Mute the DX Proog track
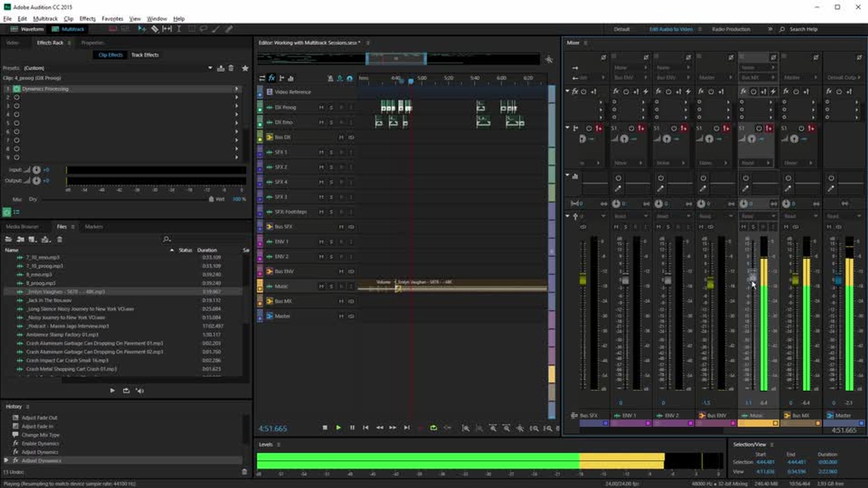Screen dimensions: 868x488 [321, 108]
